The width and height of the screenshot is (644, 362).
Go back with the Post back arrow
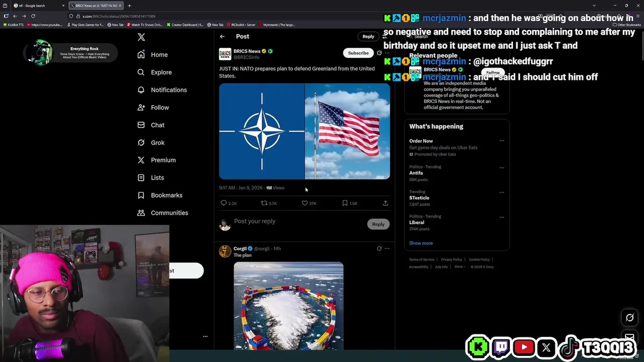point(222,37)
